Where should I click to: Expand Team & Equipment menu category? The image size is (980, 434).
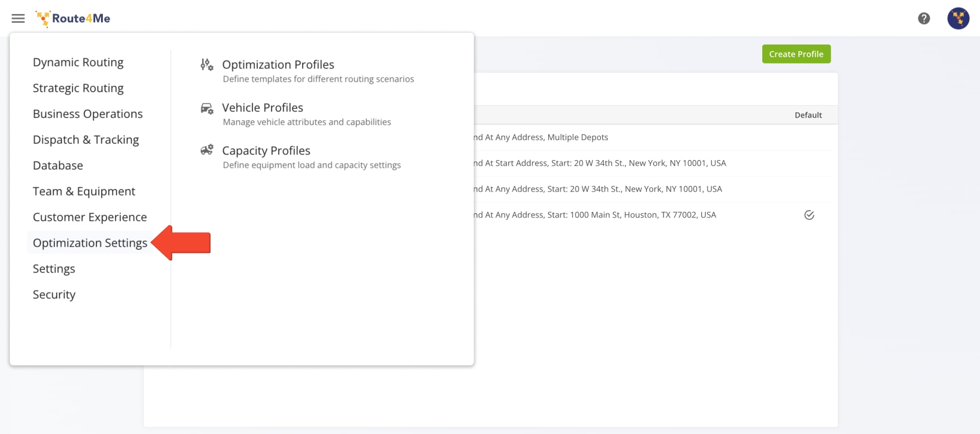(84, 191)
